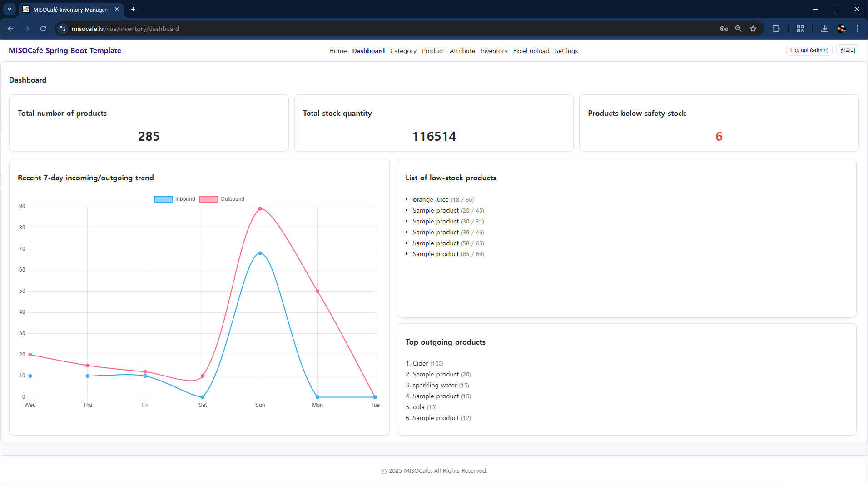Reload the page with the refresh icon
Screen dimensions: 868x485
[x=43, y=28]
